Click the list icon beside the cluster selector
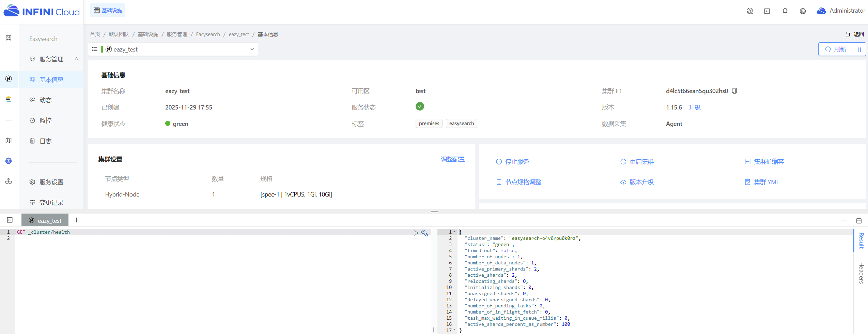Screen dimensions: 868x334 [x=95, y=49]
